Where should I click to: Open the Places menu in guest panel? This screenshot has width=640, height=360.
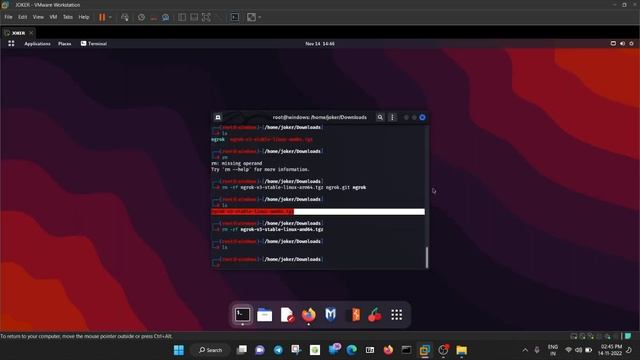(64, 44)
